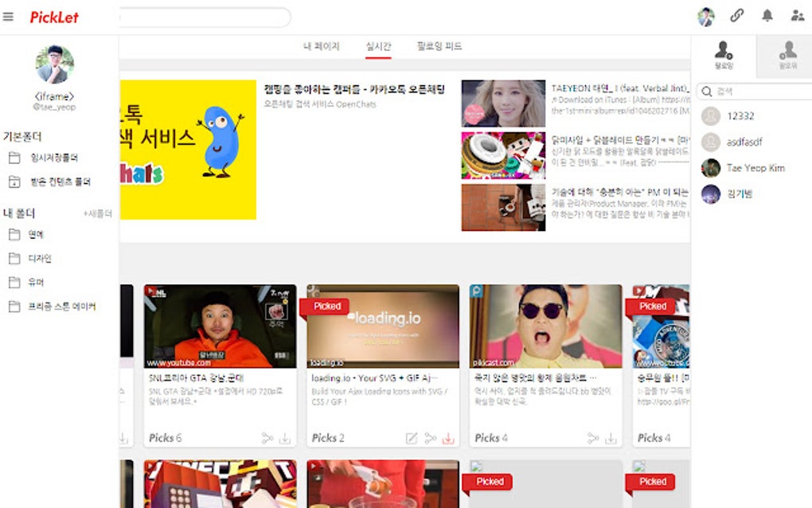Click the @tae_yeop username in the sidebar
The height and width of the screenshot is (508, 812).
[x=54, y=107]
